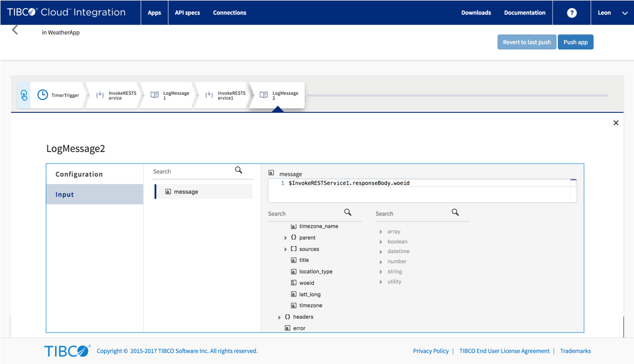Close the LogMessage2 panel with X
Viewport: 634px width, 364px height.
[616, 123]
